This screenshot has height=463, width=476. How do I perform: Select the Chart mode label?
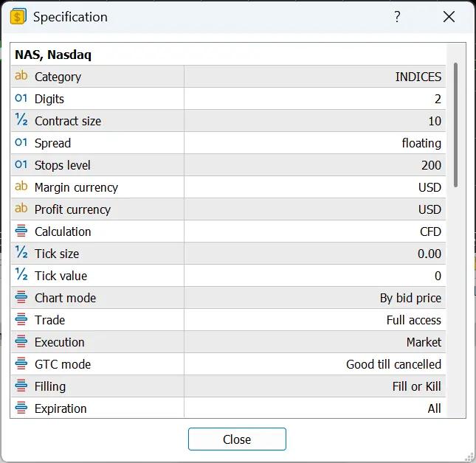point(65,299)
